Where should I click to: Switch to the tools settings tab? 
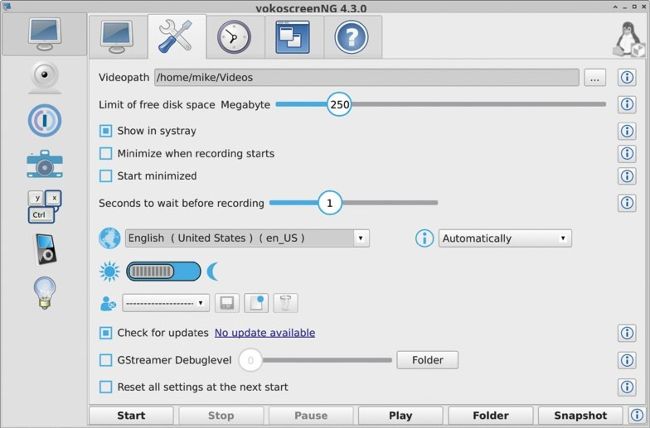176,37
